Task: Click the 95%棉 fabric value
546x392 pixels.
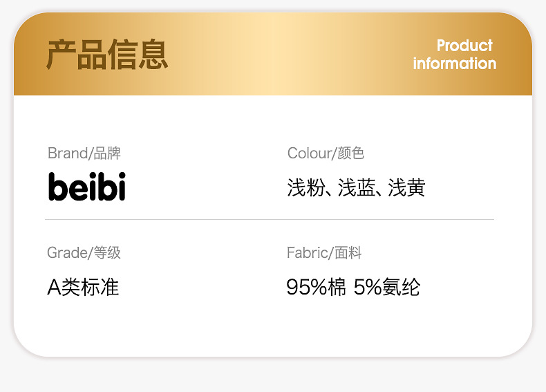Action: click(x=316, y=288)
